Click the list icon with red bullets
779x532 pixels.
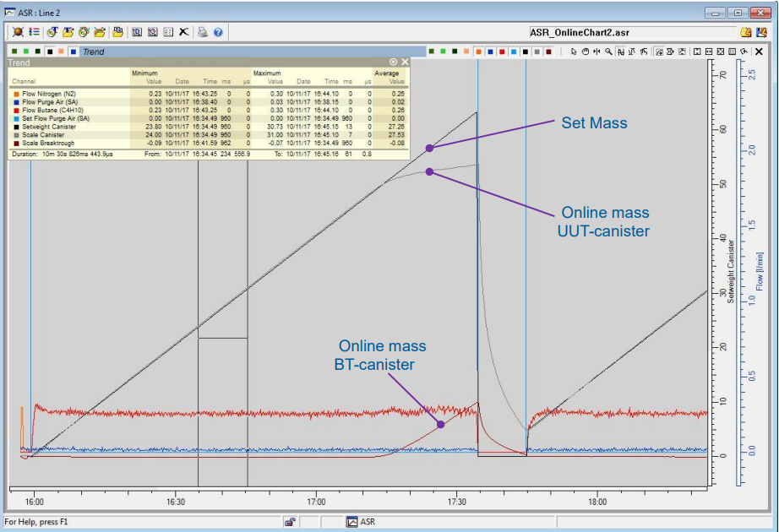tap(34, 32)
